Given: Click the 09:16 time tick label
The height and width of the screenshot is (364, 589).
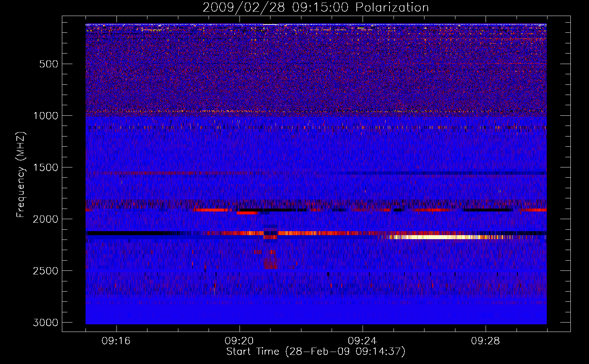Looking at the screenshot, I should [116, 341].
